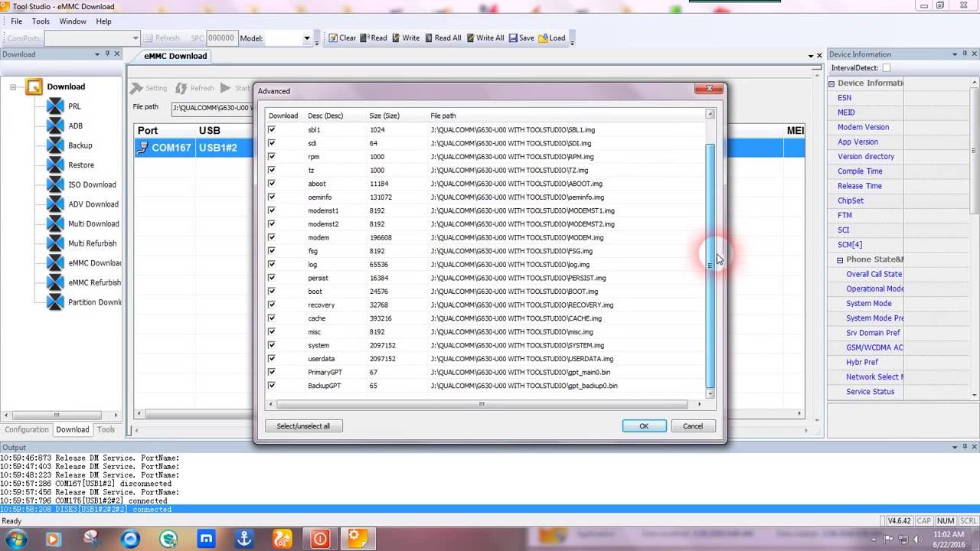Uncheck the boot partition checkbox
The width and height of the screenshot is (980, 551).
[x=272, y=292]
